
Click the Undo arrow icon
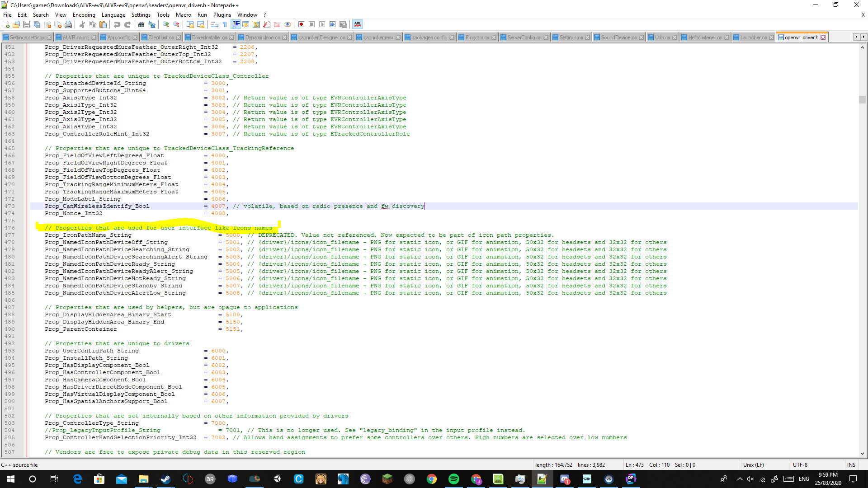(117, 24)
